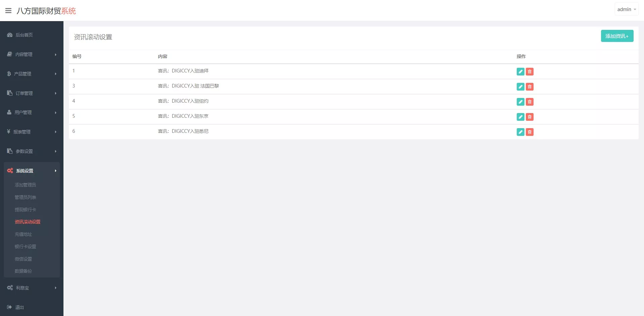
Task: Expand the 订单管理 sidebar section
Action: [32, 93]
